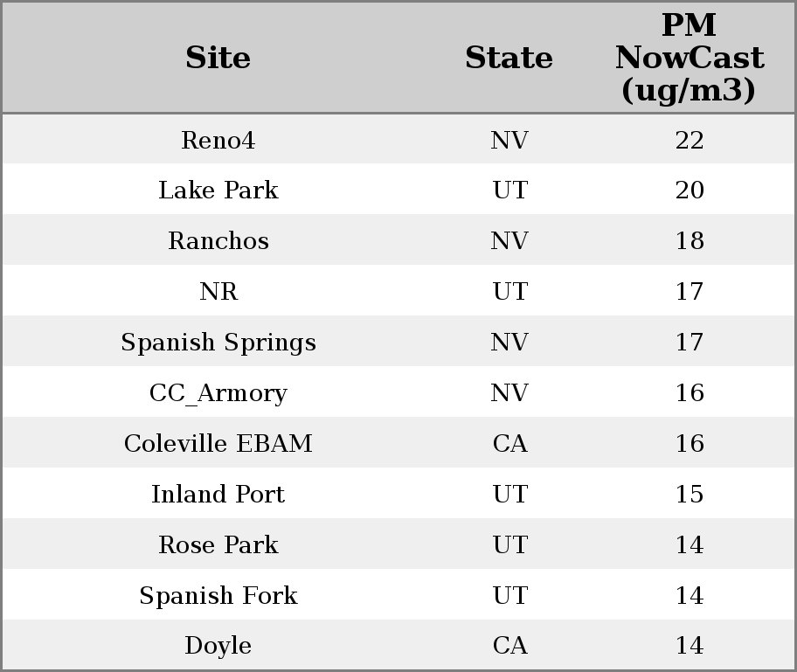Click the Ranchos site name
Viewport: 797px width, 672px height.
[218, 241]
